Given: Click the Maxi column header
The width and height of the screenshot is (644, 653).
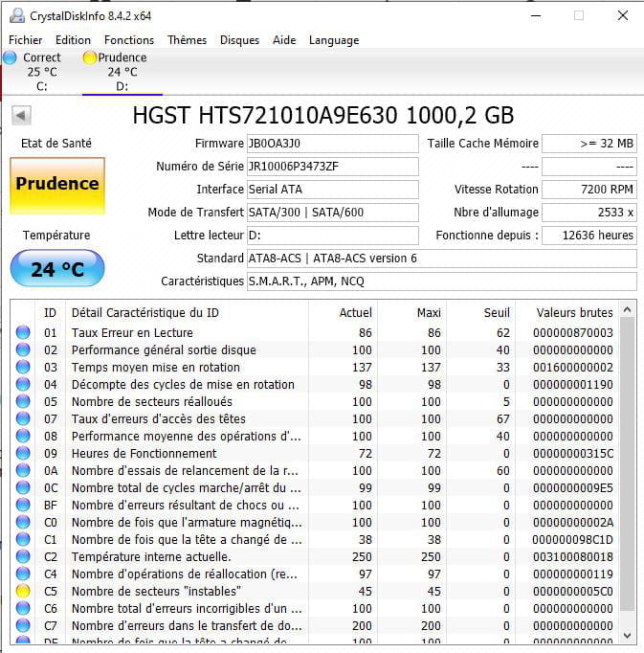Looking at the screenshot, I should [x=411, y=313].
